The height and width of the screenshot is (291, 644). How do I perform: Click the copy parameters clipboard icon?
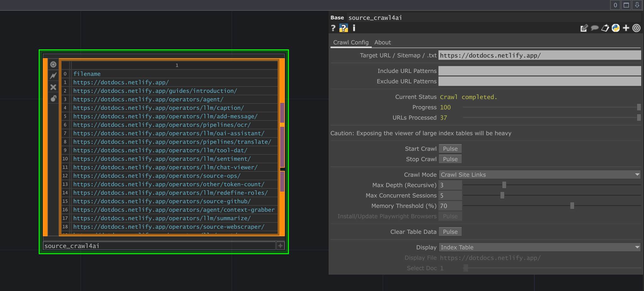(x=605, y=28)
